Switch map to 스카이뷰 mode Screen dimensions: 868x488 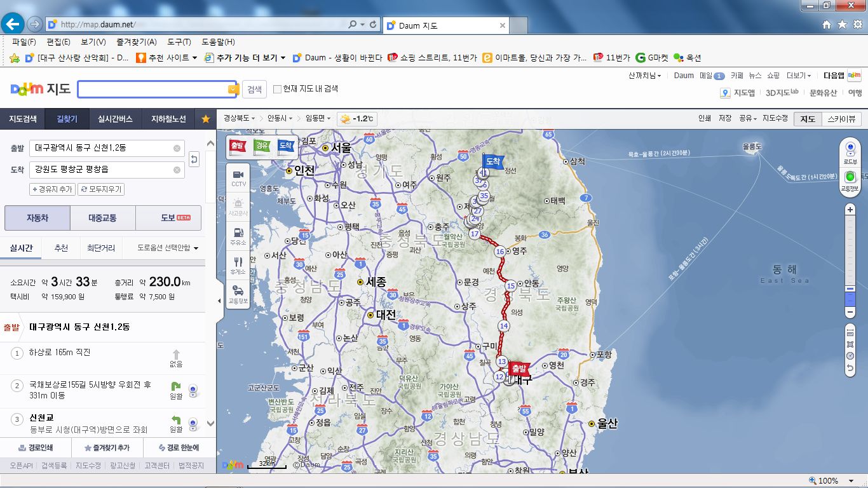tap(841, 119)
